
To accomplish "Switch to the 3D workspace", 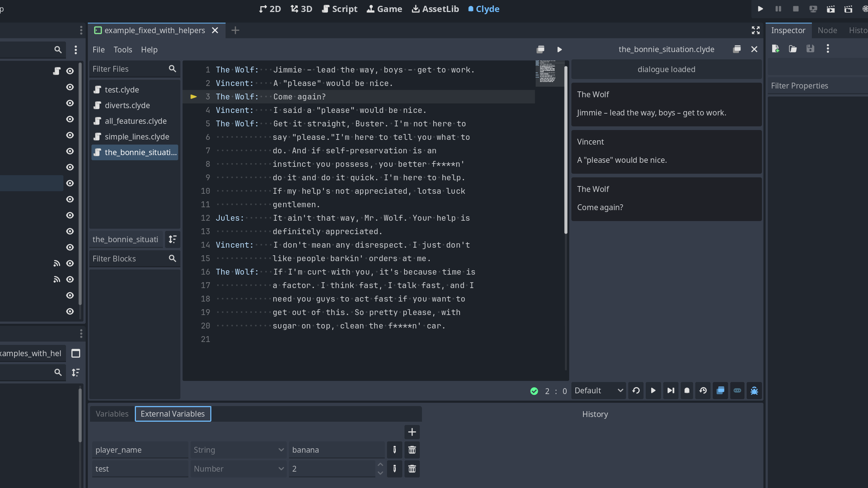I will (x=301, y=9).
